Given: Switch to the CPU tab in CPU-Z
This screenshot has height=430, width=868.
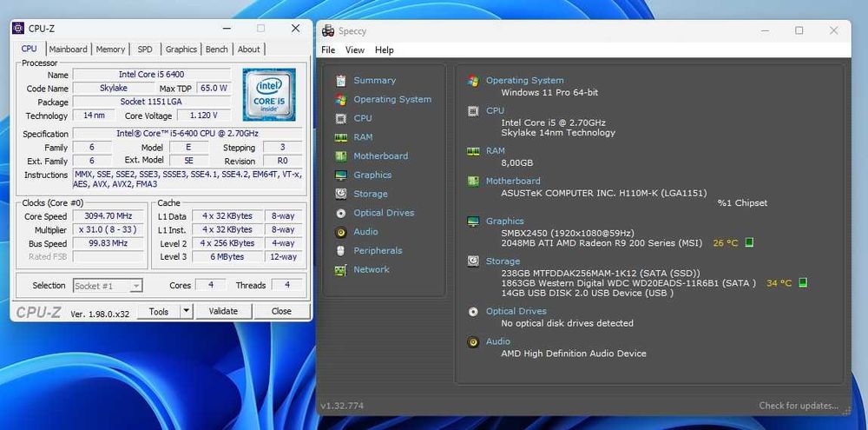Looking at the screenshot, I should [29, 49].
